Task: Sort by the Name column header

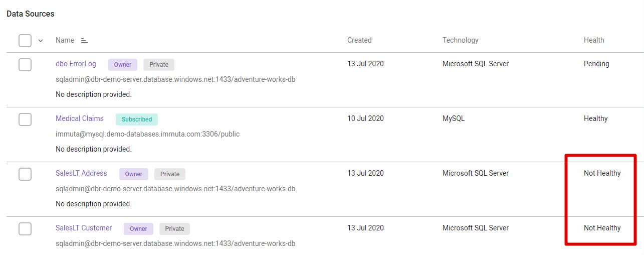Action: coord(65,40)
